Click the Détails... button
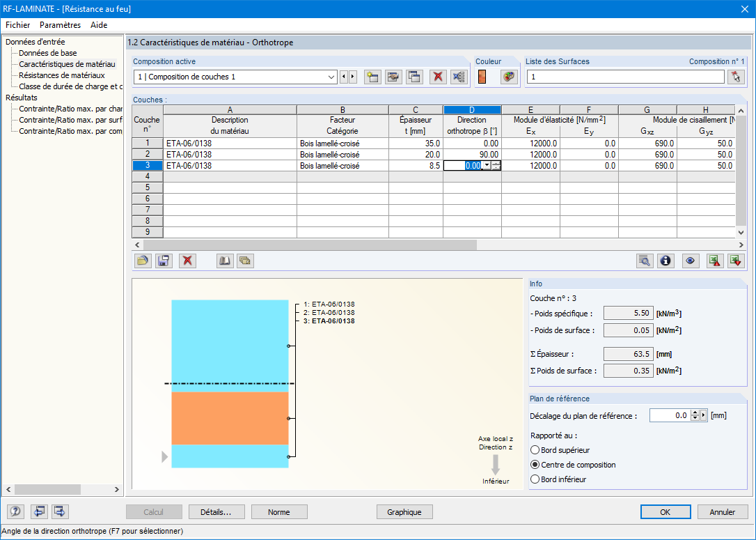Image resolution: width=756 pixels, height=540 pixels. pos(216,512)
